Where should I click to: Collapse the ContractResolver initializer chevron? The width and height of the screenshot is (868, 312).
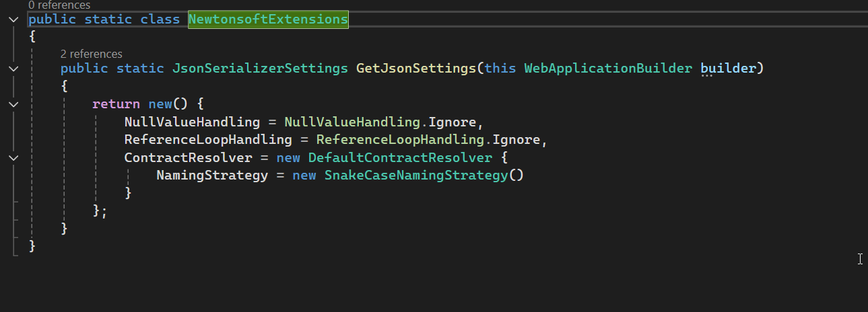pos(13,157)
